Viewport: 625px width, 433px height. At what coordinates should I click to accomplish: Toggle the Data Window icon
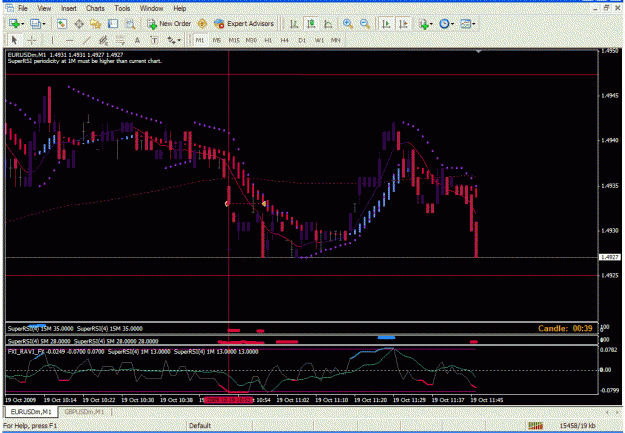click(79, 24)
